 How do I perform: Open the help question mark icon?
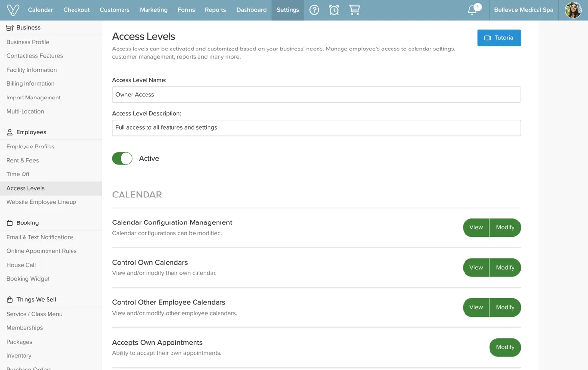[x=315, y=10]
